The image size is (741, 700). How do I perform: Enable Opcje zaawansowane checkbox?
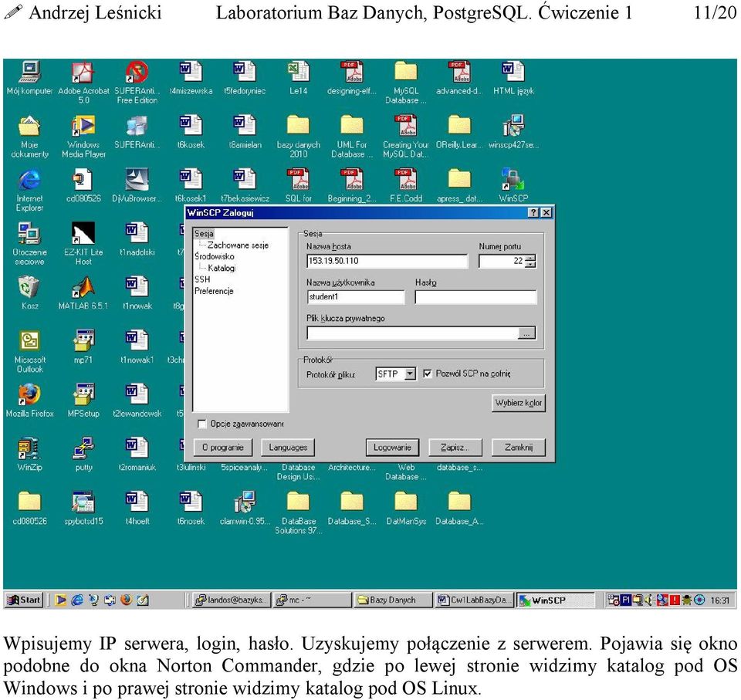point(201,424)
